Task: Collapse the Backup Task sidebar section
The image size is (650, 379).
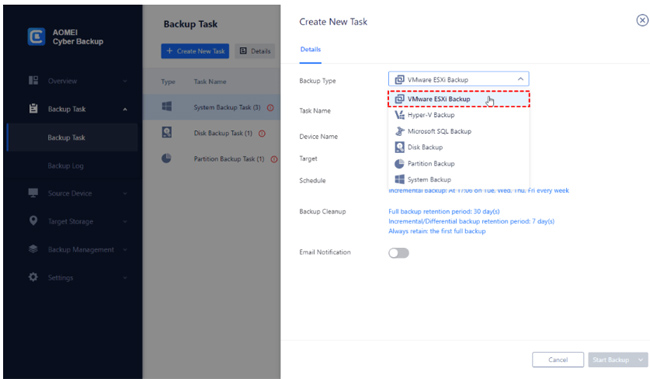Action: [x=125, y=109]
